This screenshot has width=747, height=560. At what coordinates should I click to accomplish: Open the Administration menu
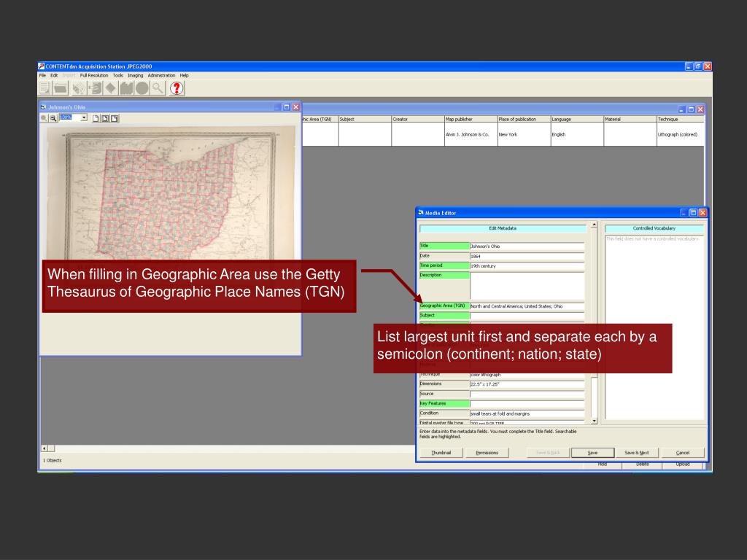161,75
